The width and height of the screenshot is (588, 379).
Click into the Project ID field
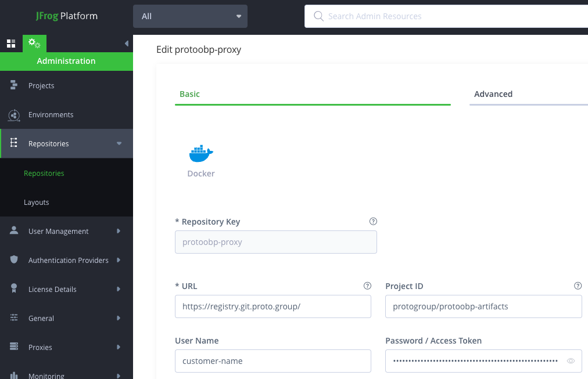[x=484, y=306]
